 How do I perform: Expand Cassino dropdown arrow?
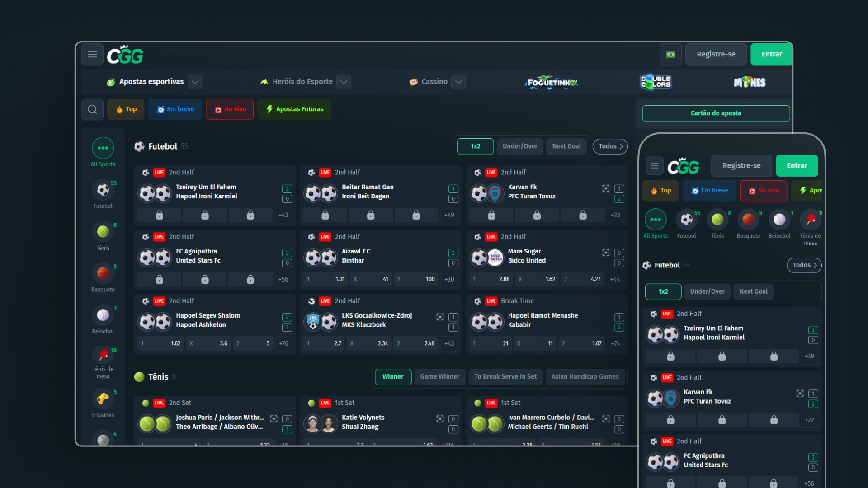point(458,82)
